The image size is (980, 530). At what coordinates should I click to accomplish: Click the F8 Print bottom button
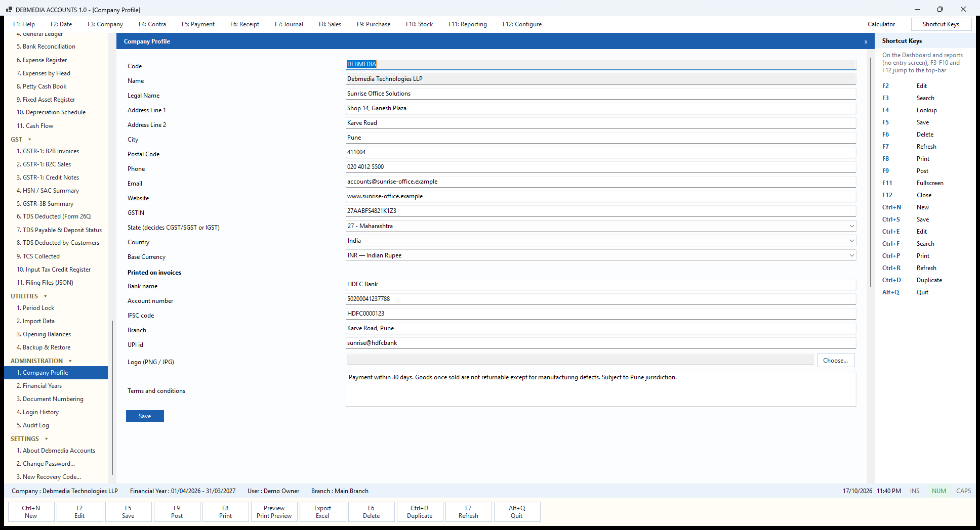pos(225,512)
